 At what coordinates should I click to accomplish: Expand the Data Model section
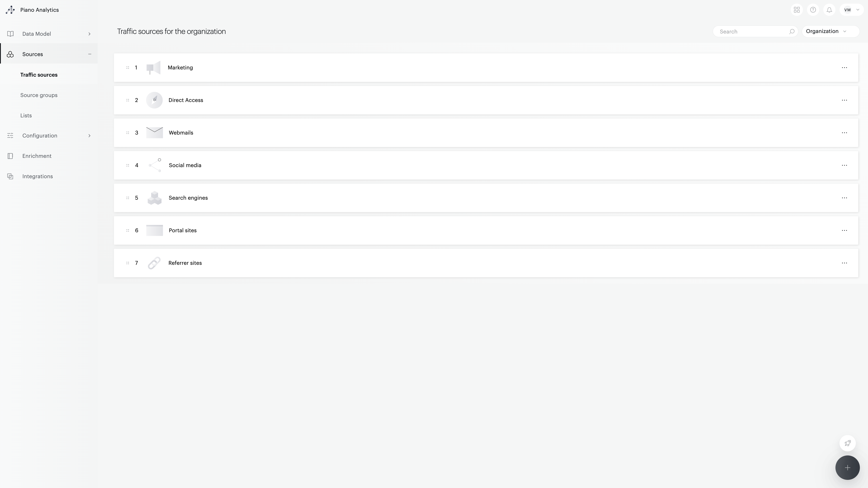[x=49, y=34]
